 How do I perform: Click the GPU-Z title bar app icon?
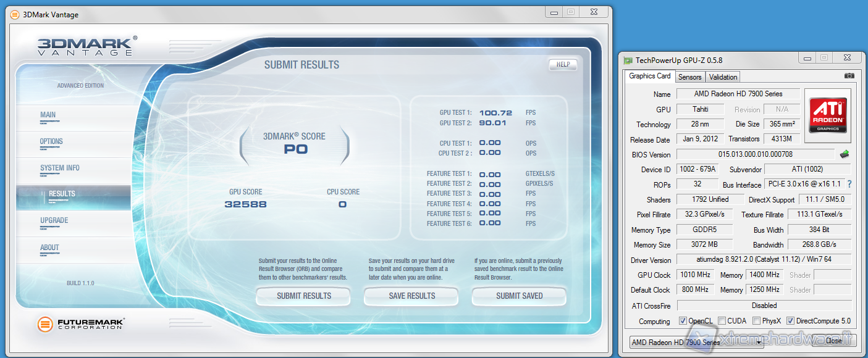click(x=628, y=60)
